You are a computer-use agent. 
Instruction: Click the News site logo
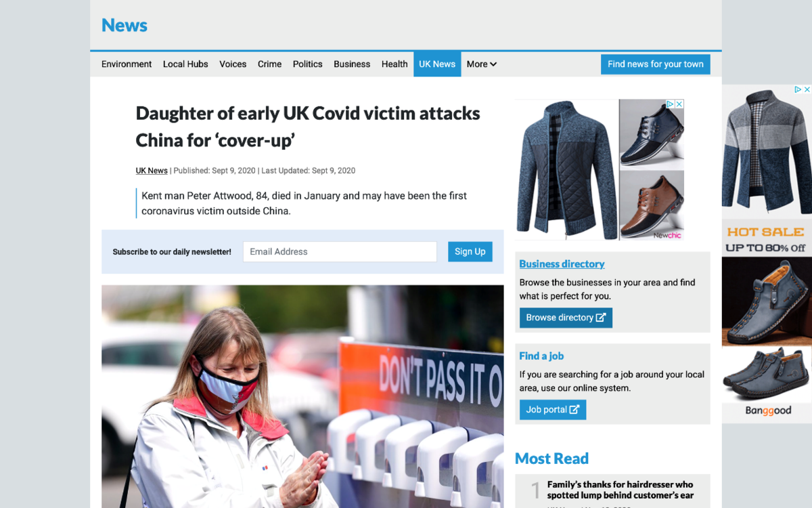tap(125, 25)
